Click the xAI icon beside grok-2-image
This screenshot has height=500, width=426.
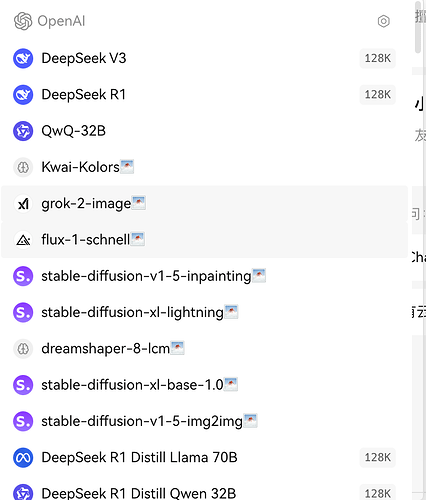(23, 204)
